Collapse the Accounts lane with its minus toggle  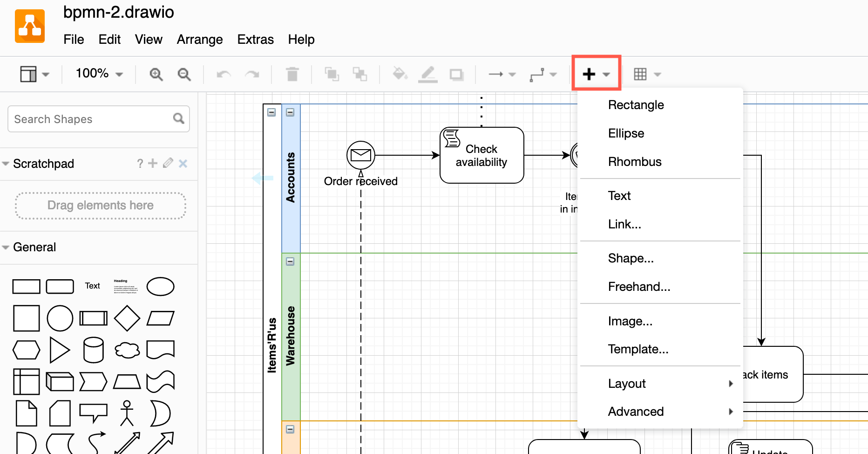click(x=290, y=112)
